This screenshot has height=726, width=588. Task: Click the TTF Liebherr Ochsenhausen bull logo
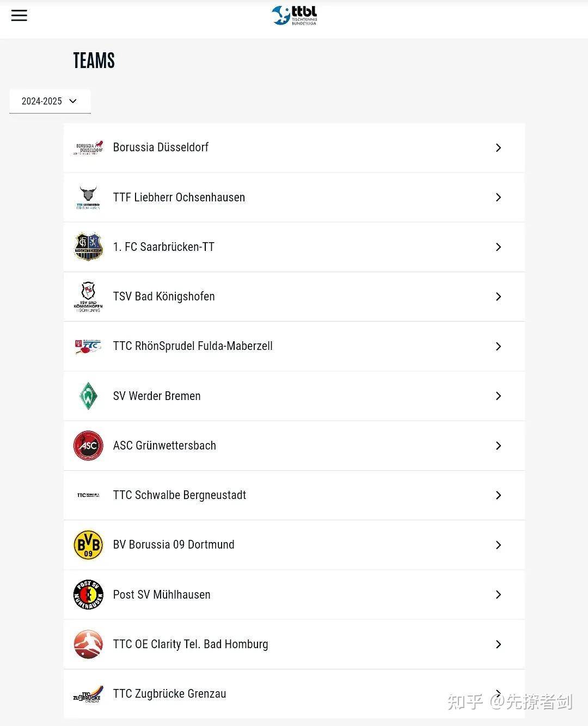click(88, 198)
